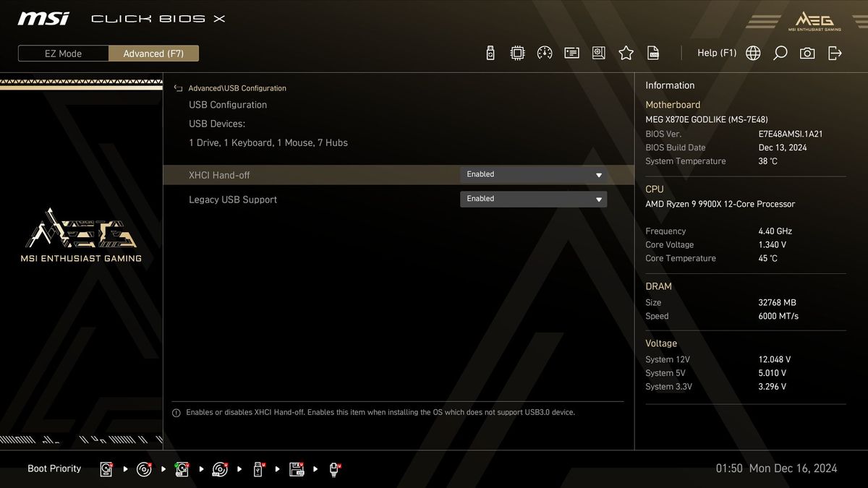
Task: Open Favorites star icon
Action: tap(626, 53)
